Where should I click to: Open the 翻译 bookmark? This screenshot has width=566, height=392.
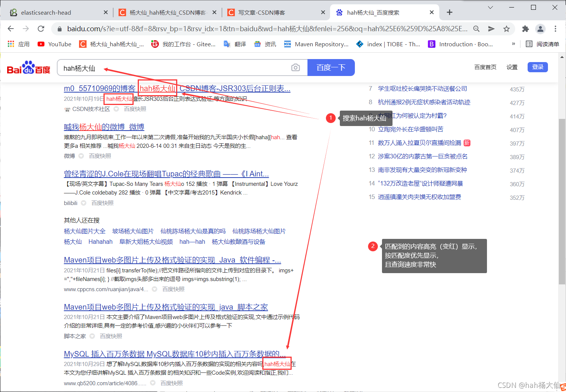pyautogui.click(x=235, y=44)
